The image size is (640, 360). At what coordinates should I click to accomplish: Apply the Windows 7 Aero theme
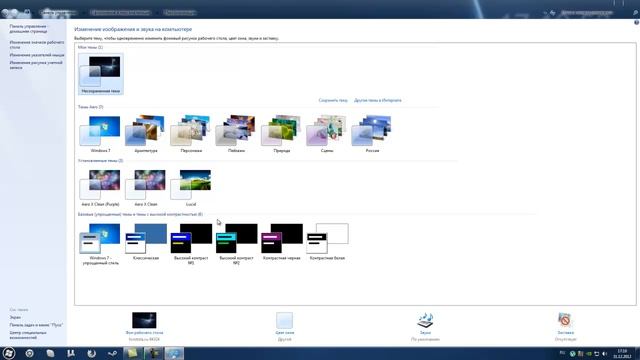click(100, 133)
